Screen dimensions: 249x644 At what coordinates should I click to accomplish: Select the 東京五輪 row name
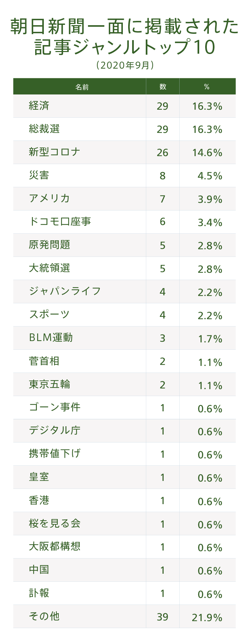click(49, 384)
